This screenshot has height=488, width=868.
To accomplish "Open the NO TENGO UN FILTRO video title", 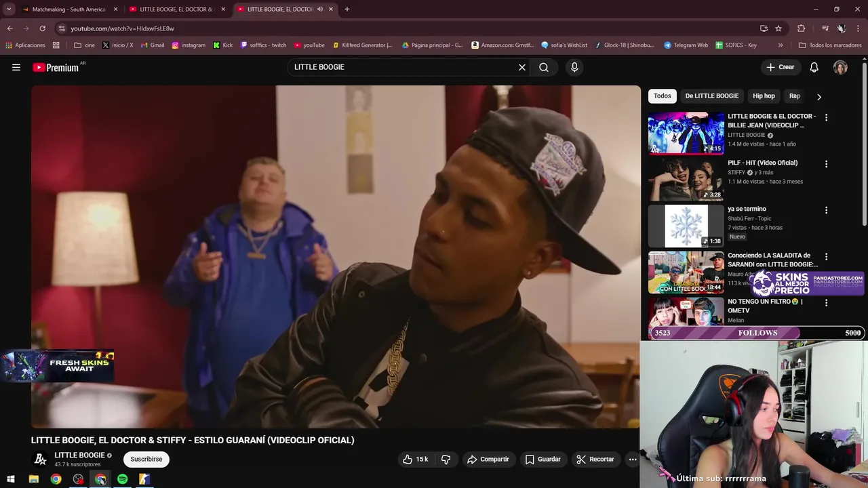I will [765, 306].
